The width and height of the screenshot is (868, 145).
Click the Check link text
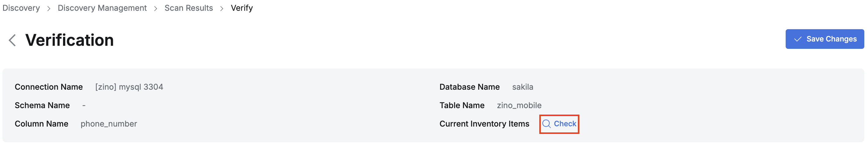click(x=565, y=124)
